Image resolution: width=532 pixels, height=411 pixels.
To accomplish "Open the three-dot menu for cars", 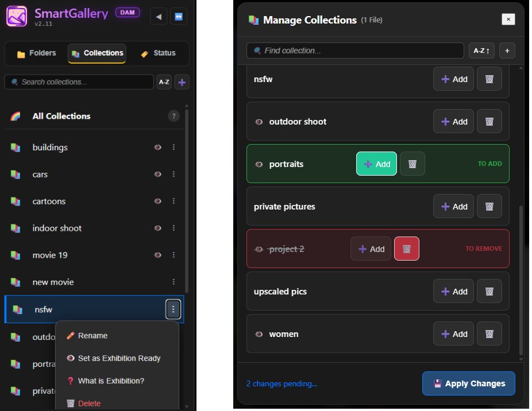I will click(174, 174).
